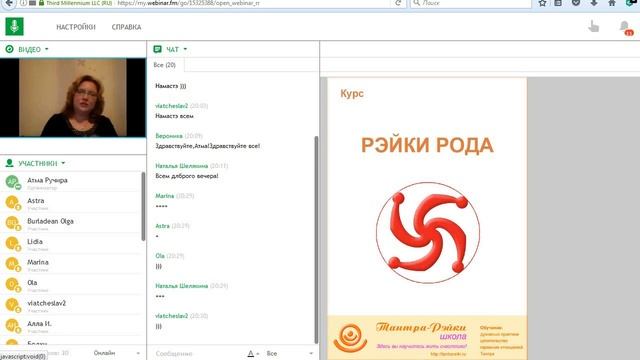This screenshot has width=640, height=360.
Task: Focus the browser Поиск search field
Action: coord(471,3)
